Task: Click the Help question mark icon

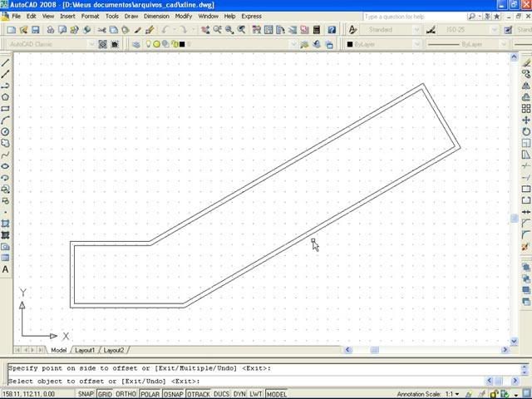Action: [332, 30]
